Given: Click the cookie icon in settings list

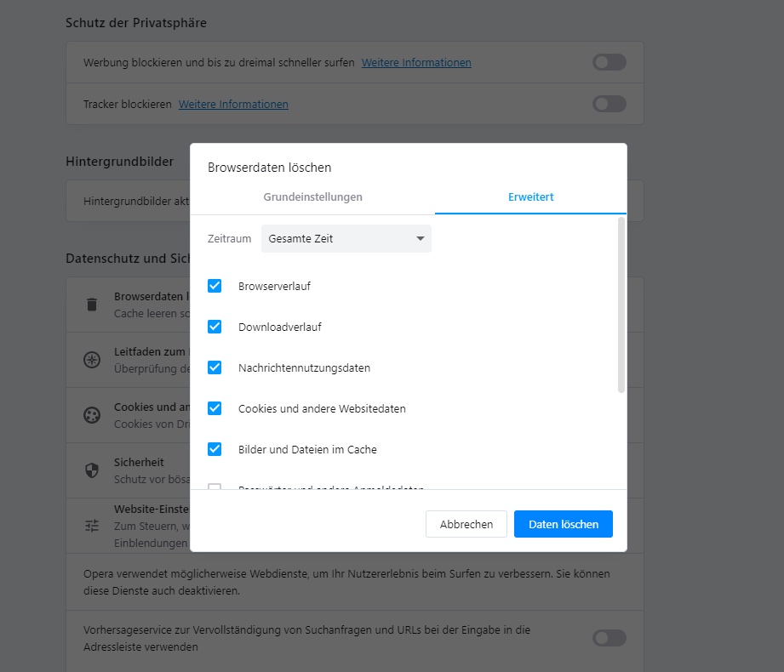Looking at the screenshot, I should click(92, 415).
